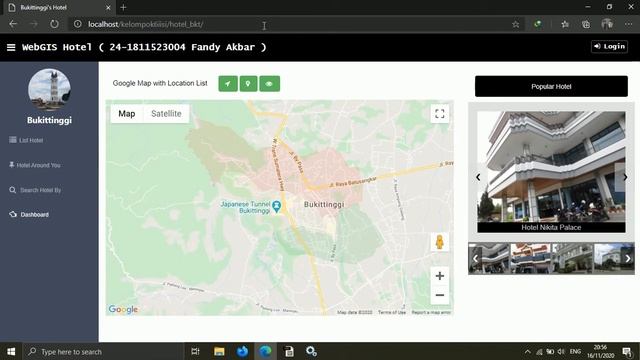Bookmark this page with the star icon
640x360 pixels.
516,24
